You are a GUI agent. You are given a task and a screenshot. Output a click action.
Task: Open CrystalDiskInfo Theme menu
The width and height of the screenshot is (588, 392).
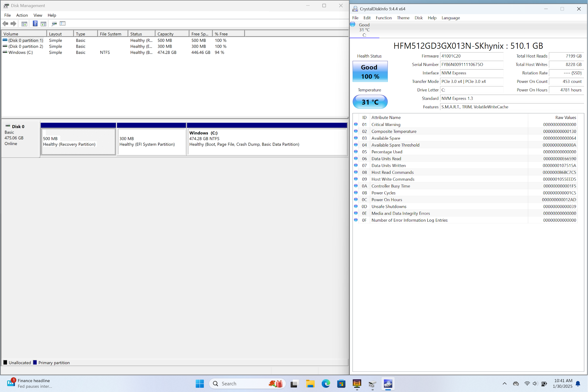(403, 18)
